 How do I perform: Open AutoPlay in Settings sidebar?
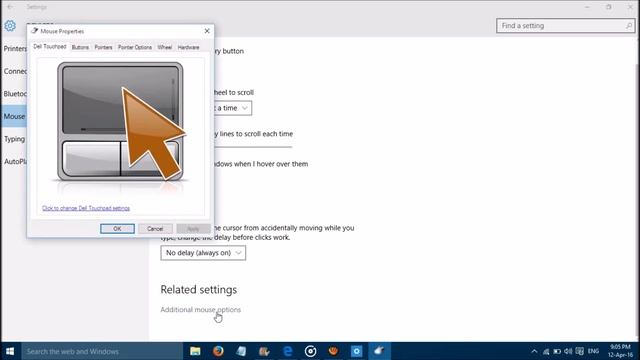(x=15, y=162)
